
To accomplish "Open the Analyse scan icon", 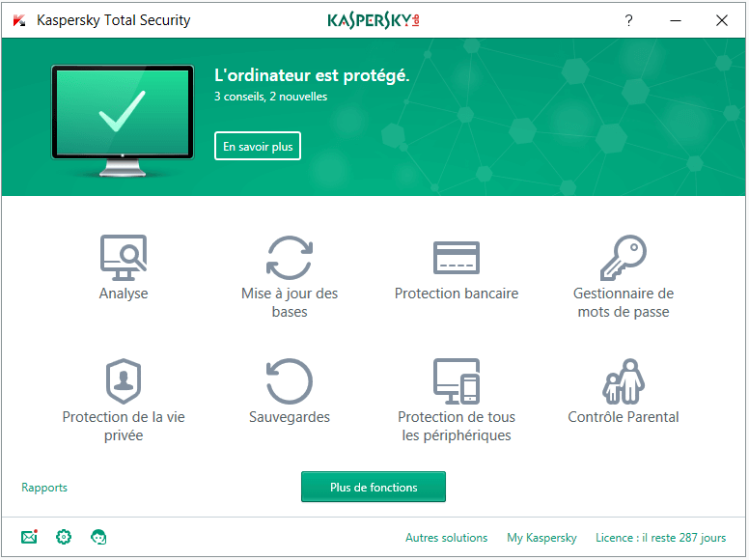I will tap(124, 258).
